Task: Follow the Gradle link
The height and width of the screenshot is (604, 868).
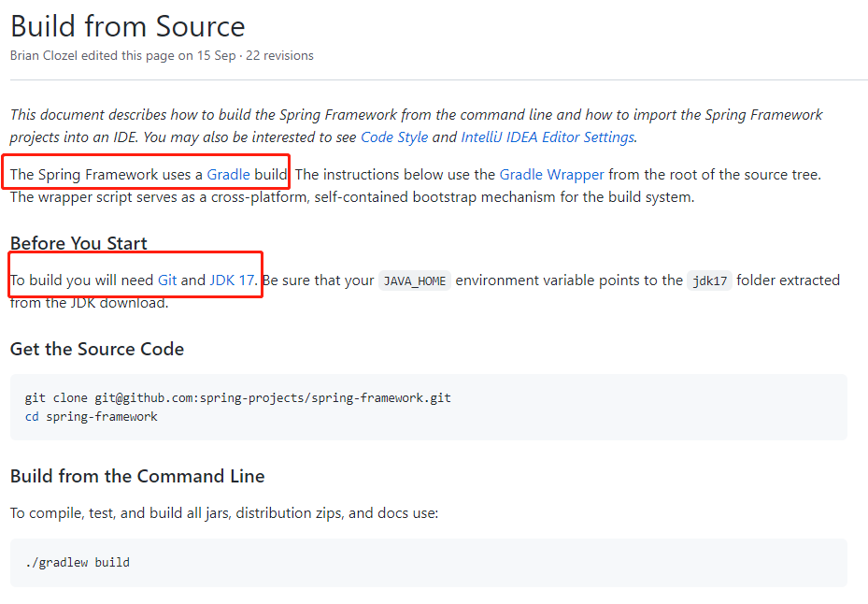Action: click(228, 175)
